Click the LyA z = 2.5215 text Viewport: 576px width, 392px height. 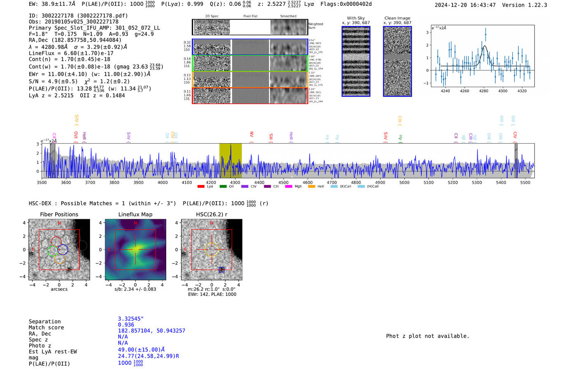51,95
